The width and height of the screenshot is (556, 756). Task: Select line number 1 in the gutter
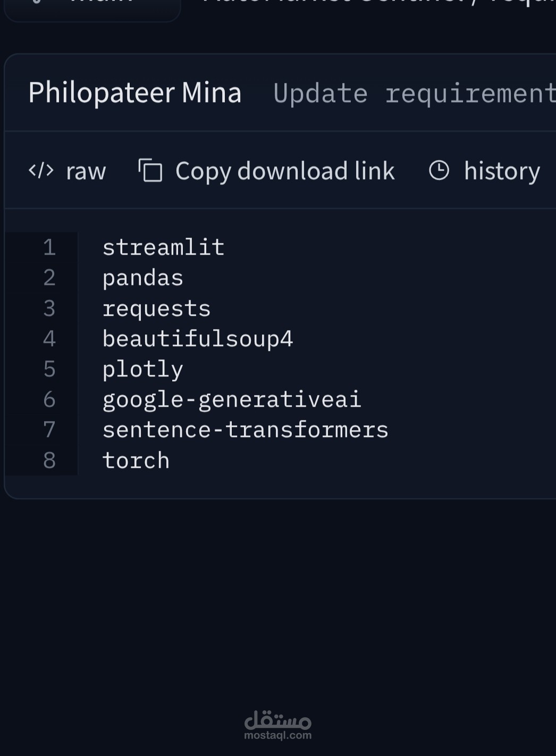click(49, 247)
